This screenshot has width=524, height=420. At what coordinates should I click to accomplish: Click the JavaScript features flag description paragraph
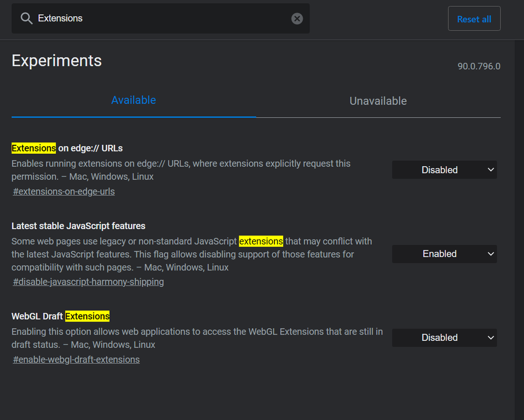click(x=191, y=254)
